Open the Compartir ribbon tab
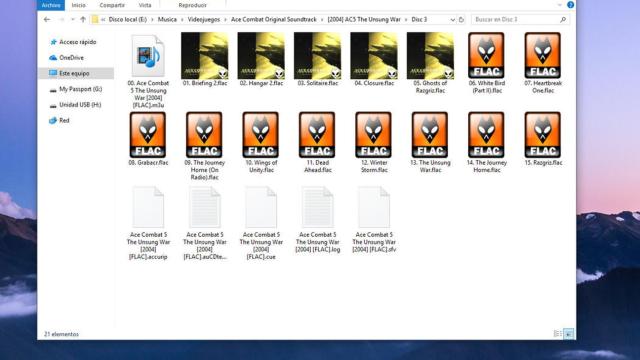 pos(112,5)
